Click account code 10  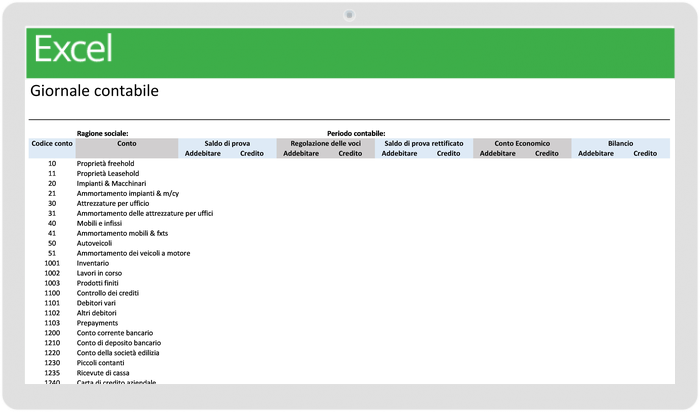point(52,163)
